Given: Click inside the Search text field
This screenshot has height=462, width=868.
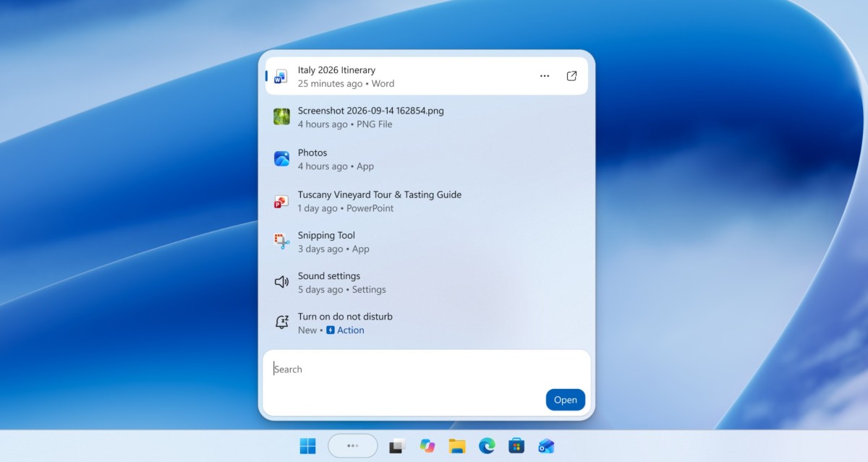Looking at the screenshot, I should point(427,383).
